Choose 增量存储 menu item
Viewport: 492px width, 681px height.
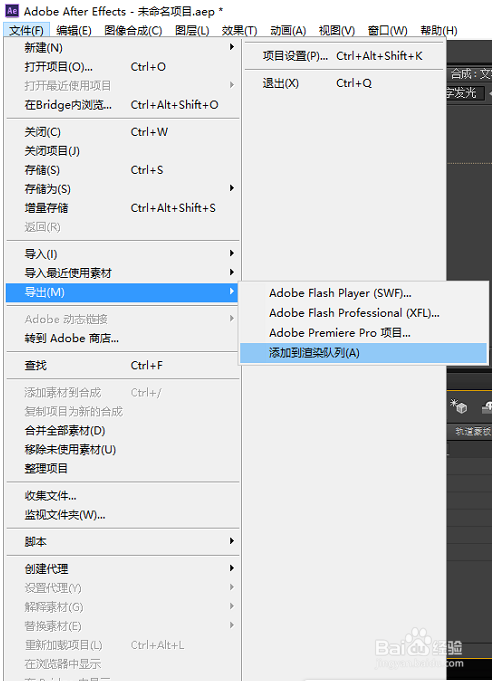click(x=122, y=208)
